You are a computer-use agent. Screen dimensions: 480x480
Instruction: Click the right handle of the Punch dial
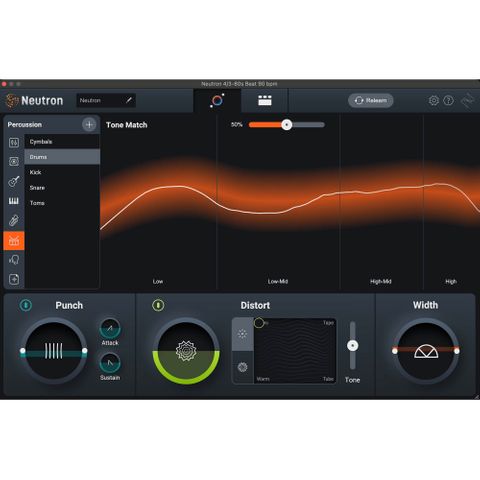(x=85, y=350)
